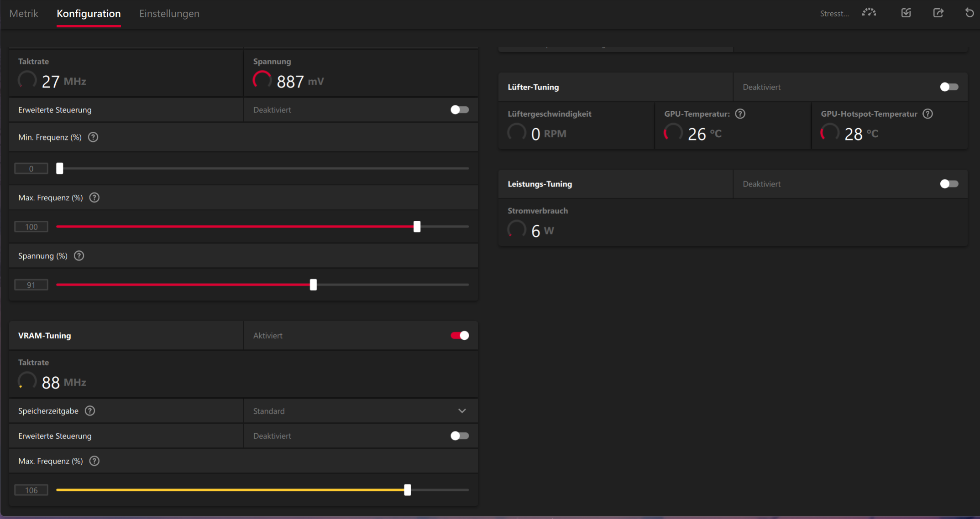Click help icon next to GPU-Temperatur
980x519 pixels.
740,114
